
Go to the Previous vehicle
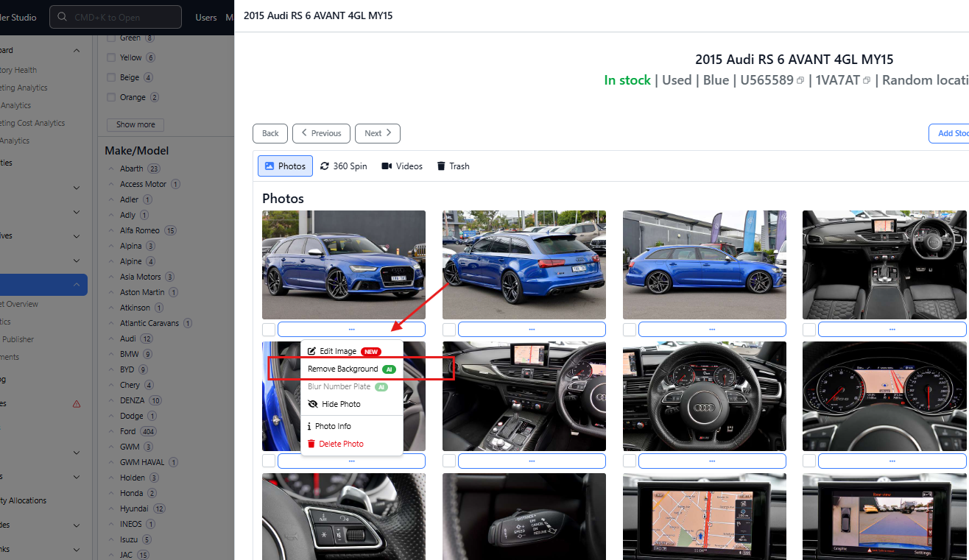pos(321,133)
